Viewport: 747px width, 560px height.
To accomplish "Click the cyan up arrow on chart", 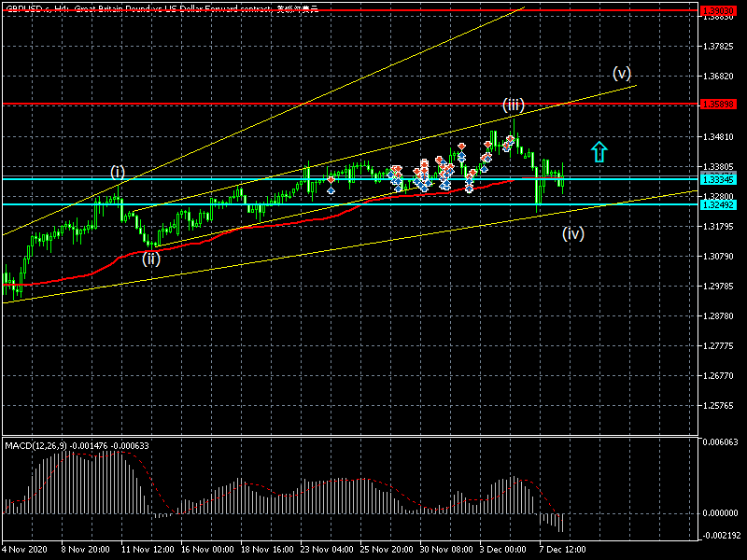I will pos(599,150).
